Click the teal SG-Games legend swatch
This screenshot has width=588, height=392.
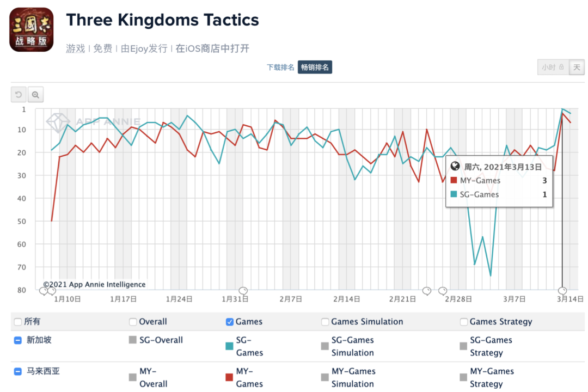229,346
